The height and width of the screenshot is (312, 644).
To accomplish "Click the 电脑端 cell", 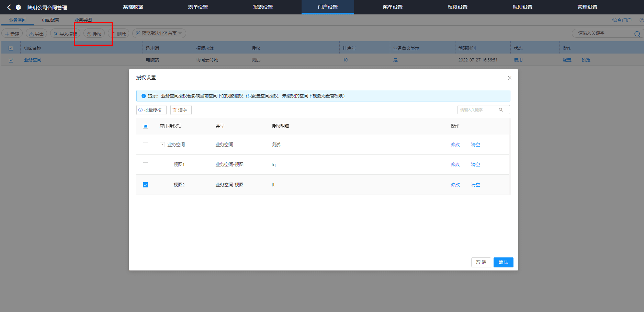I will (152, 60).
